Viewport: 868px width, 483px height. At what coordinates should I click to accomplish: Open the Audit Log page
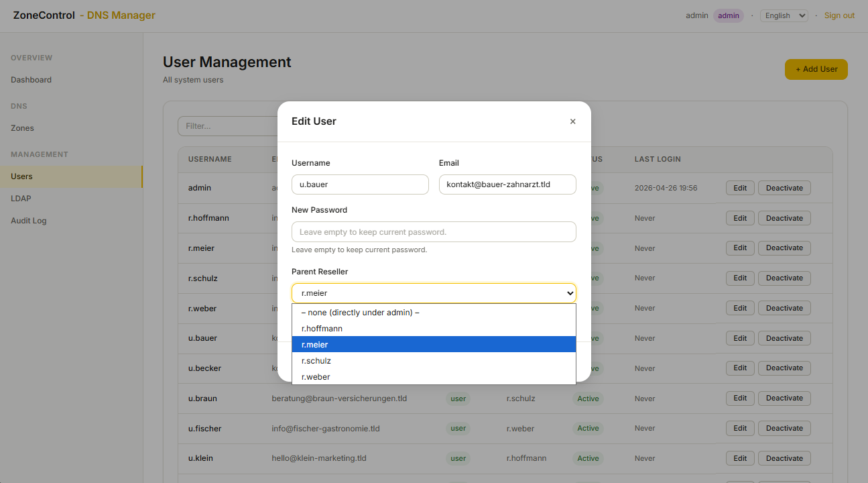pos(29,221)
